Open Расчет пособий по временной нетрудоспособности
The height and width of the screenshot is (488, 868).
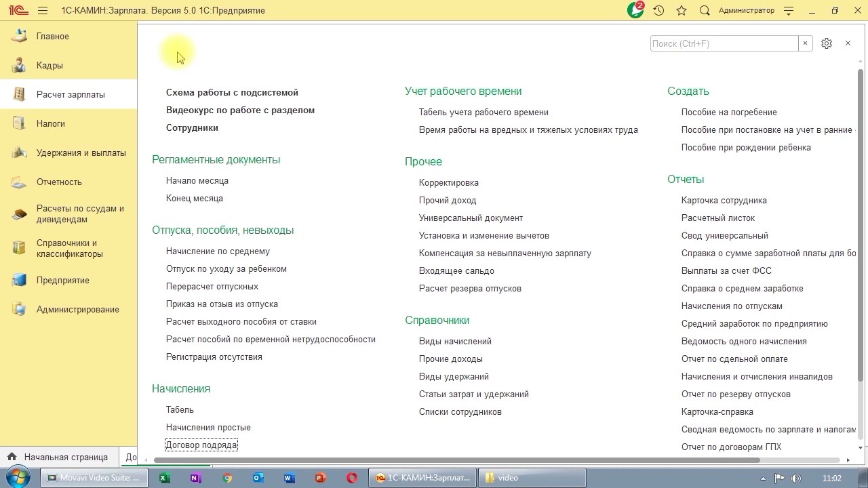271,339
